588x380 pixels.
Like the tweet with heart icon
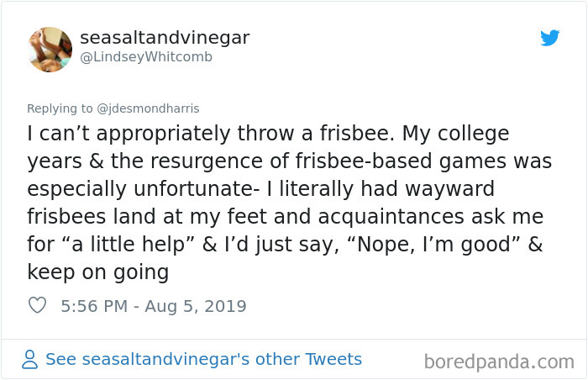click(x=37, y=306)
